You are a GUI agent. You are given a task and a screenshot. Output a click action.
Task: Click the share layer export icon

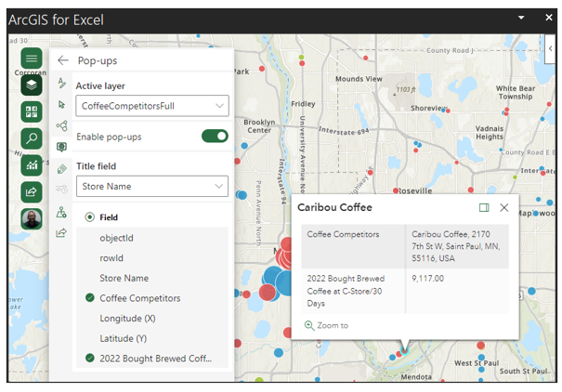pos(61,233)
